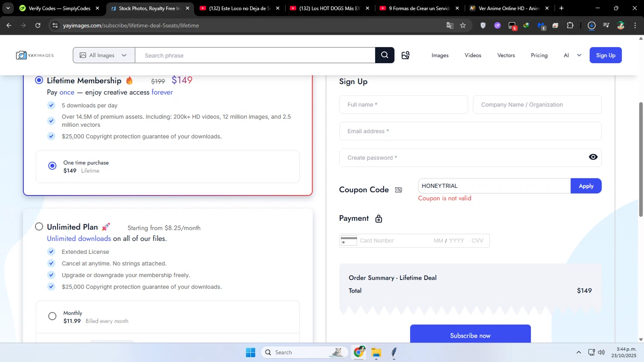Open a new browser tab
This screenshot has width=644, height=362.
pyautogui.click(x=561, y=8)
